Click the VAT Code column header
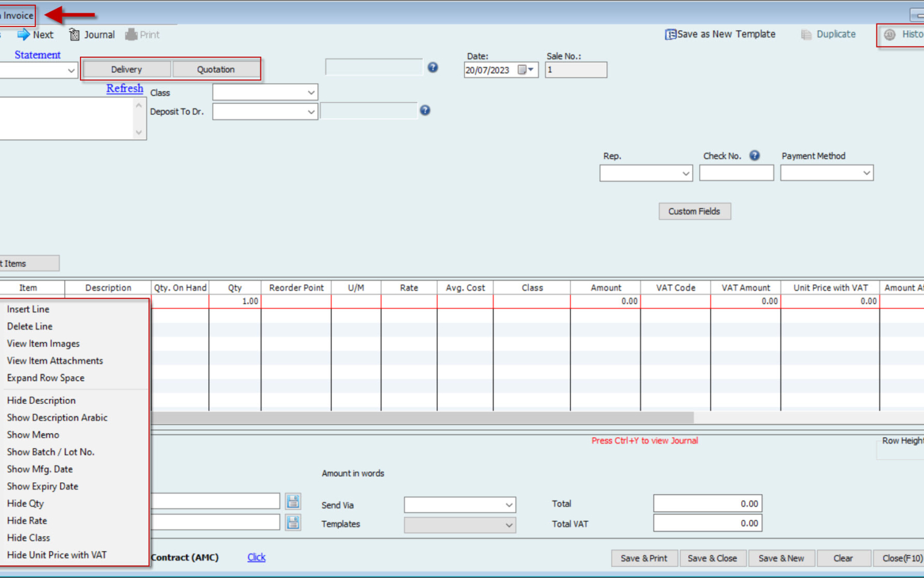 tap(676, 288)
